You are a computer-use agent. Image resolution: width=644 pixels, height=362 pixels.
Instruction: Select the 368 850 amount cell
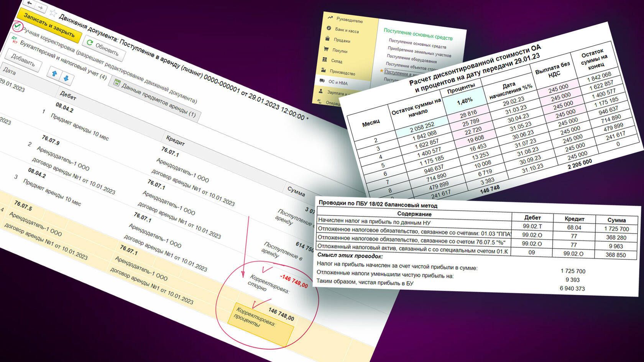pos(616,255)
